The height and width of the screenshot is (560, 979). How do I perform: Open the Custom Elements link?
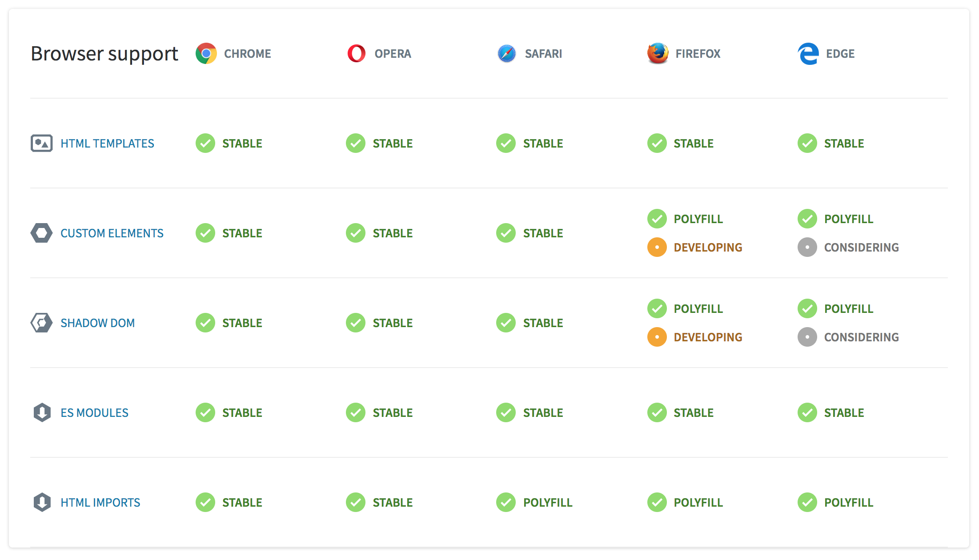[112, 233]
